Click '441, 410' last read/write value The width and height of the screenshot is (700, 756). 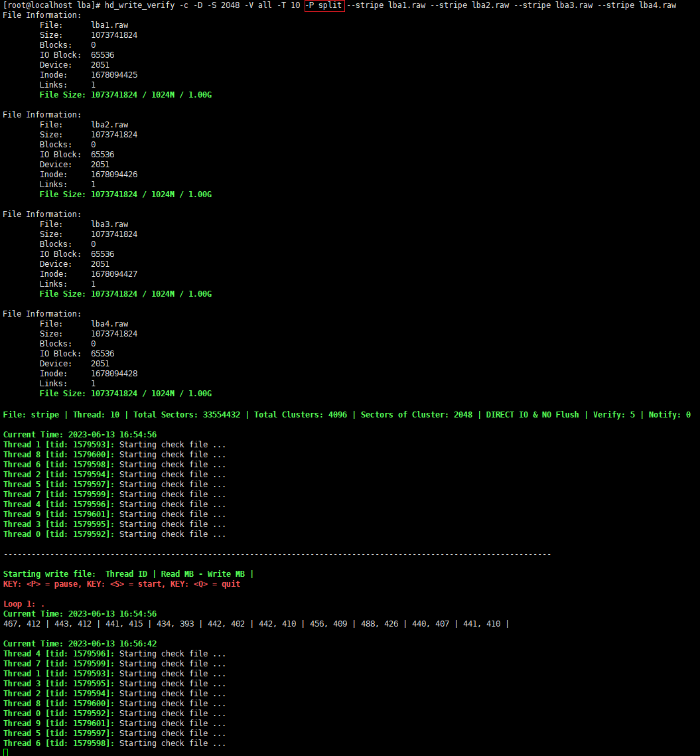(482, 624)
